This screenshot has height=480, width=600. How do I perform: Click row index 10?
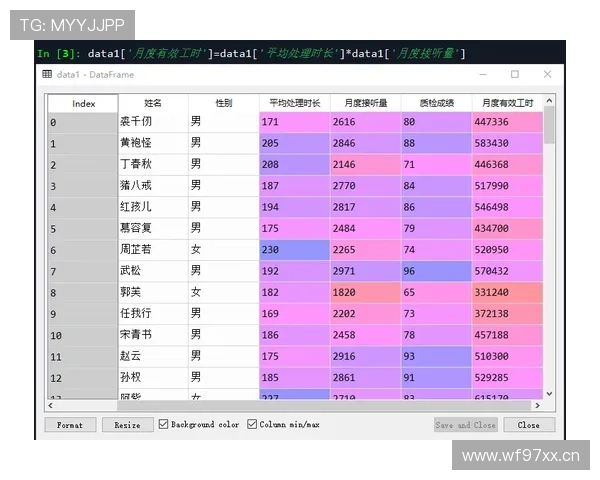[83, 336]
